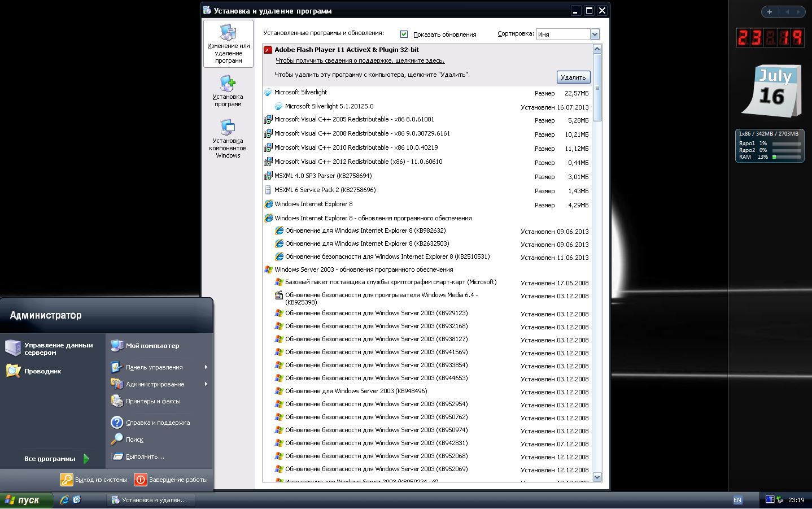
Task: Click the Search magnifier icon in Start menu
Action: pos(117,439)
